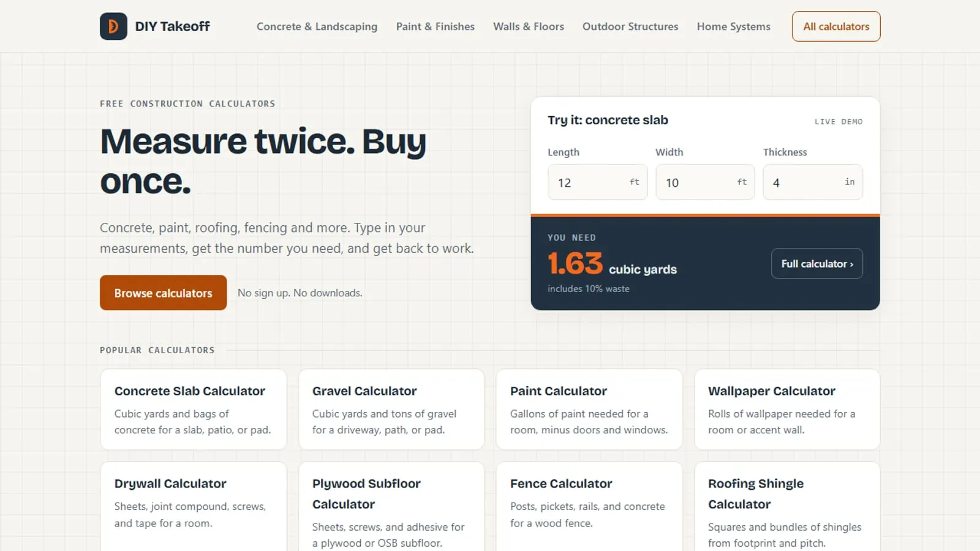Click the 'No sign up. No downloads.' text

(x=300, y=293)
